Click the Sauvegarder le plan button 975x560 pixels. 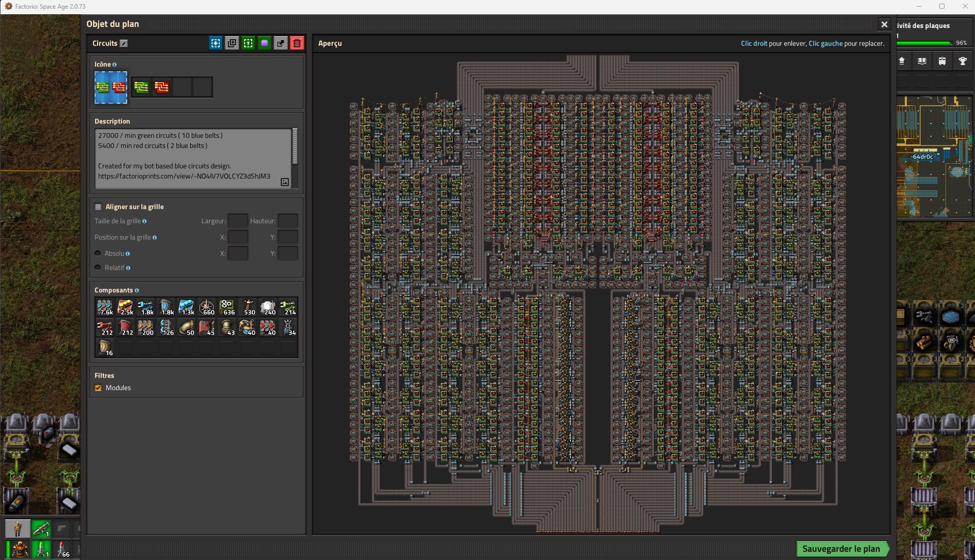[x=841, y=549]
